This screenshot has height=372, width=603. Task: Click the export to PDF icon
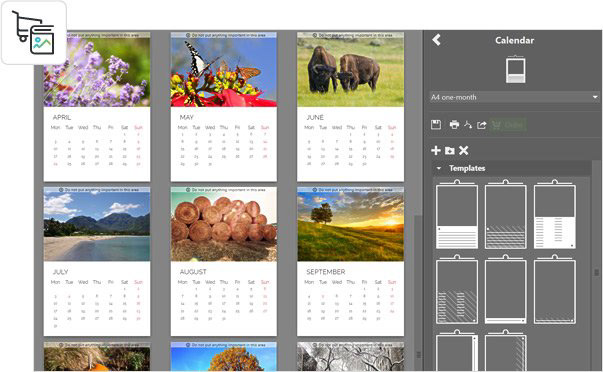pos(468,125)
